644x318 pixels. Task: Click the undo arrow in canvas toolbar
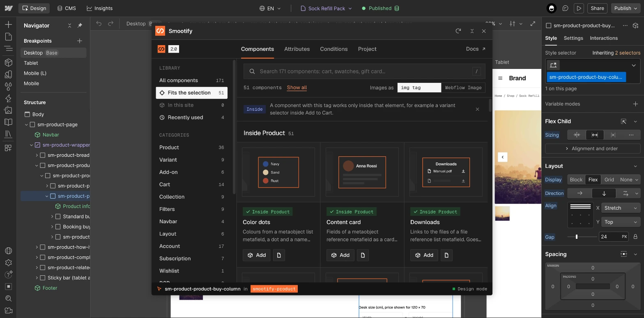pos(99,23)
